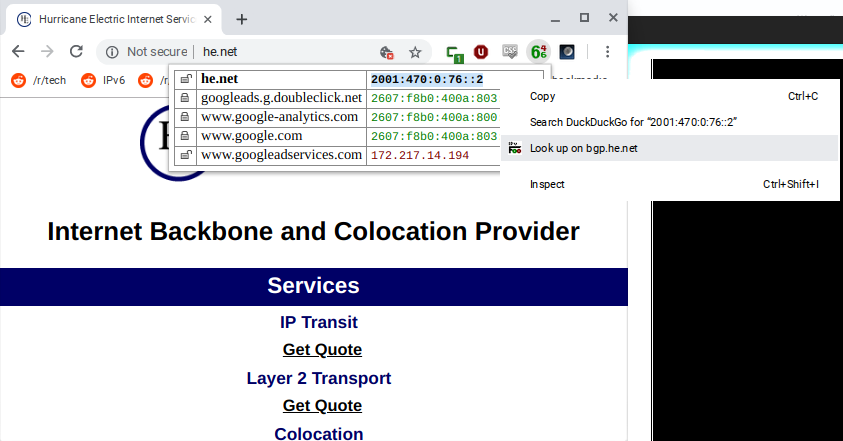Image resolution: width=843 pixels, height=441 pixels.
Task: Choose Look up on bgp.he.net
Action: pyautogui.click(x=670, y=148)
